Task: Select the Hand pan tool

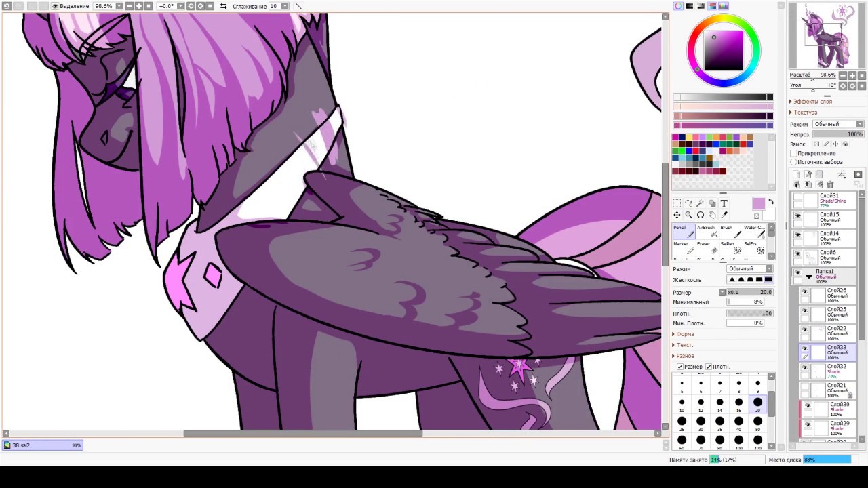Action: [x=712, y=215]
